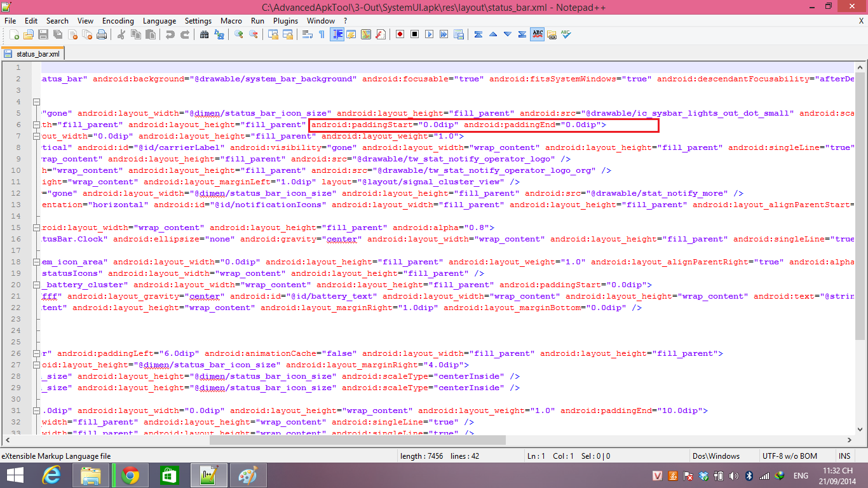Open Find with binoculars icon
The height and width of the screenshot is (488, 868).
pyautogui.click(x=204, y=34)
